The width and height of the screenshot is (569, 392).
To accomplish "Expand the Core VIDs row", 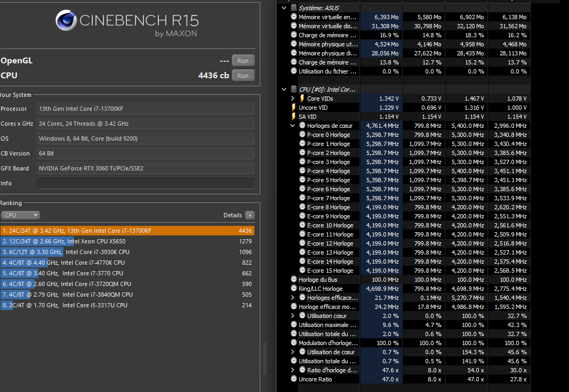I will tap(292, 98).
